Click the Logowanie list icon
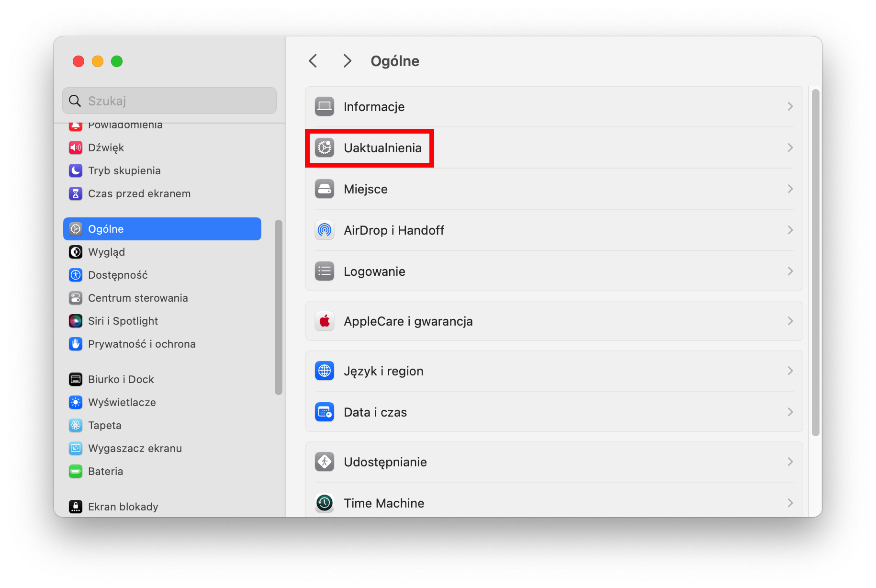The image size is (876, 588). click(x=325, y=271)
